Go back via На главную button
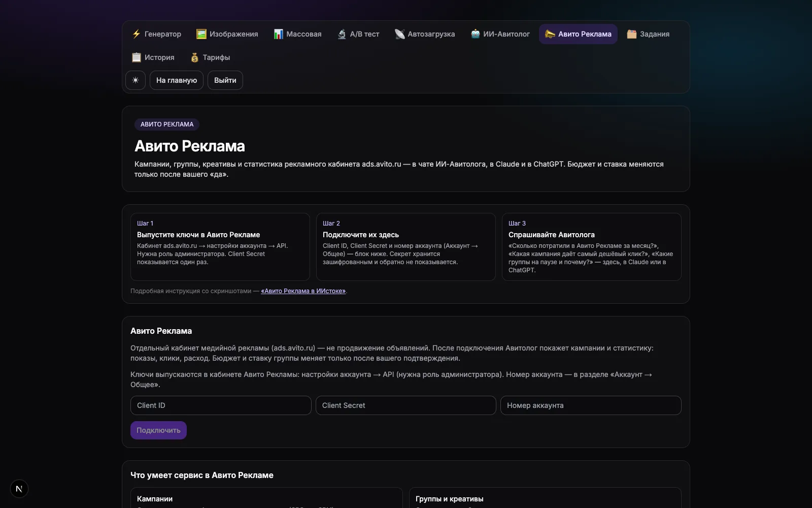The image size is (812, 508). point(177,80)
